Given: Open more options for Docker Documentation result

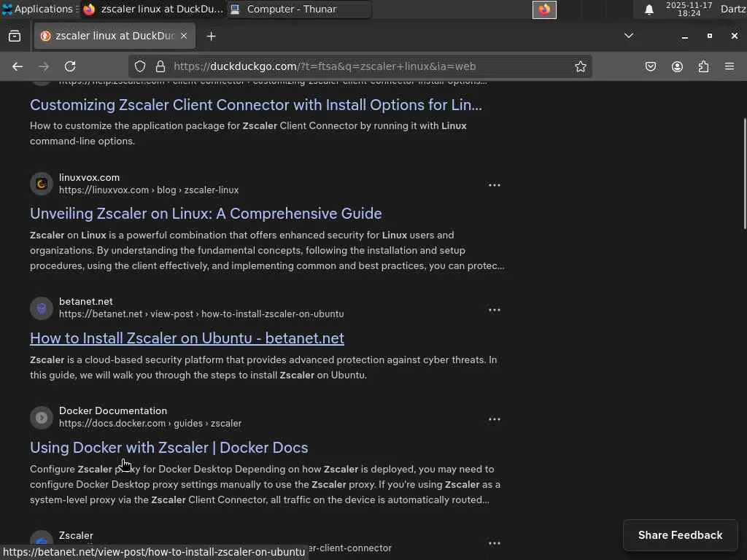Looking at the screenshot, I should click(495, 419).
